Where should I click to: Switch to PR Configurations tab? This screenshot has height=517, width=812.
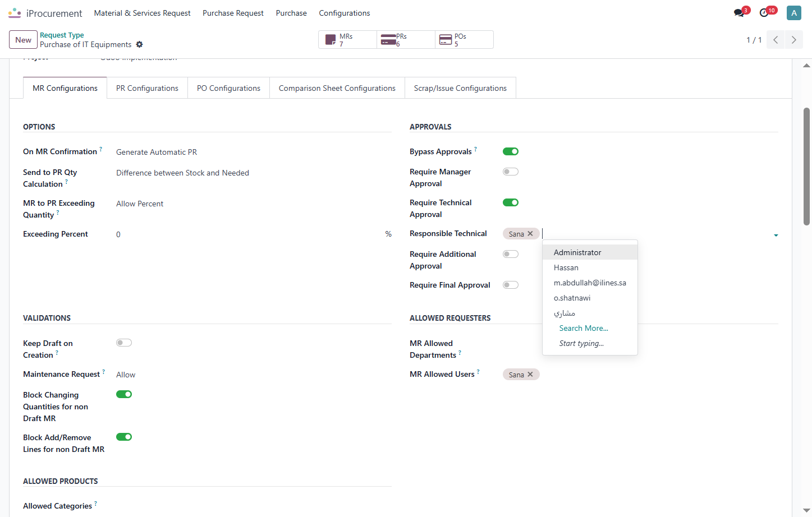tap(147, 88)
